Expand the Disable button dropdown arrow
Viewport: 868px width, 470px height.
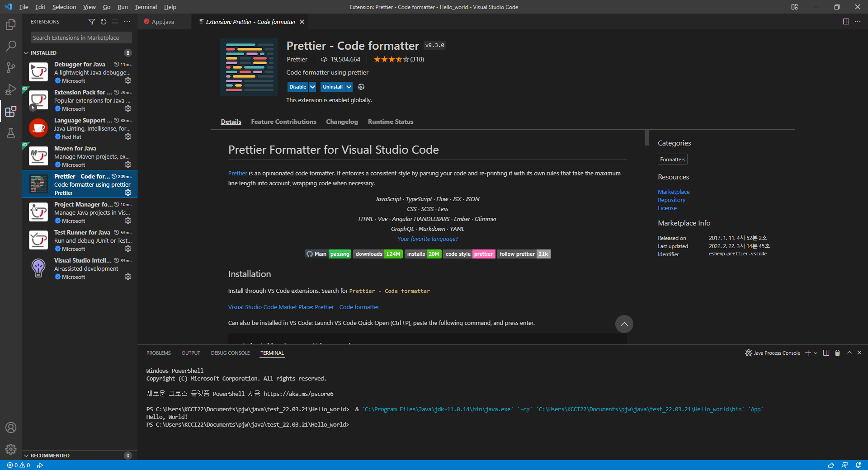(x=312, y=87)
